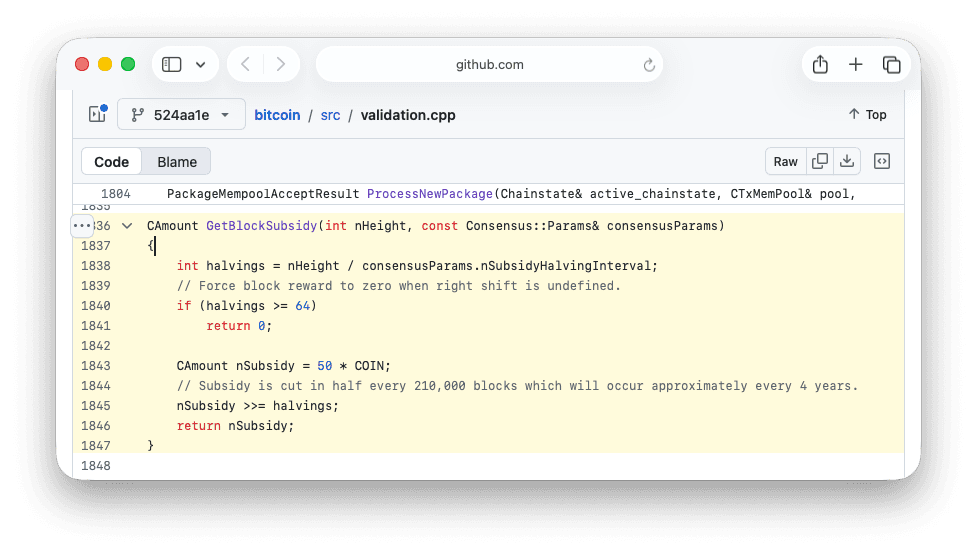Click the github.com address bar
The height and width of the screenshot is (554, 977).
tap(489, 65)
